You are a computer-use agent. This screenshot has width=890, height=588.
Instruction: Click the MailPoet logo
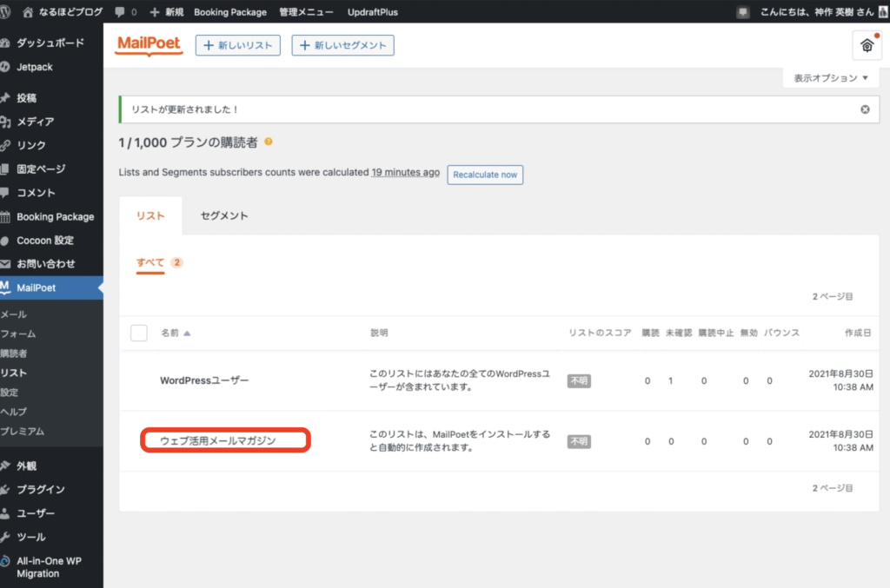click(149, 45)
